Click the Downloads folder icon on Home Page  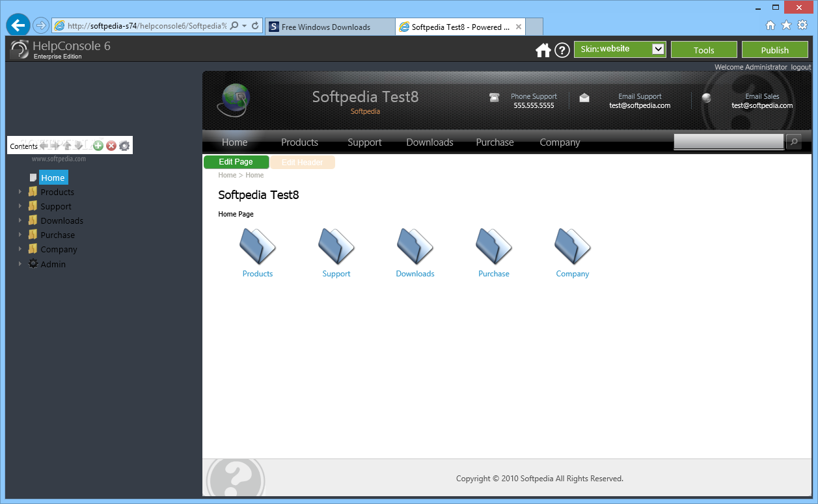click(415, 246)
